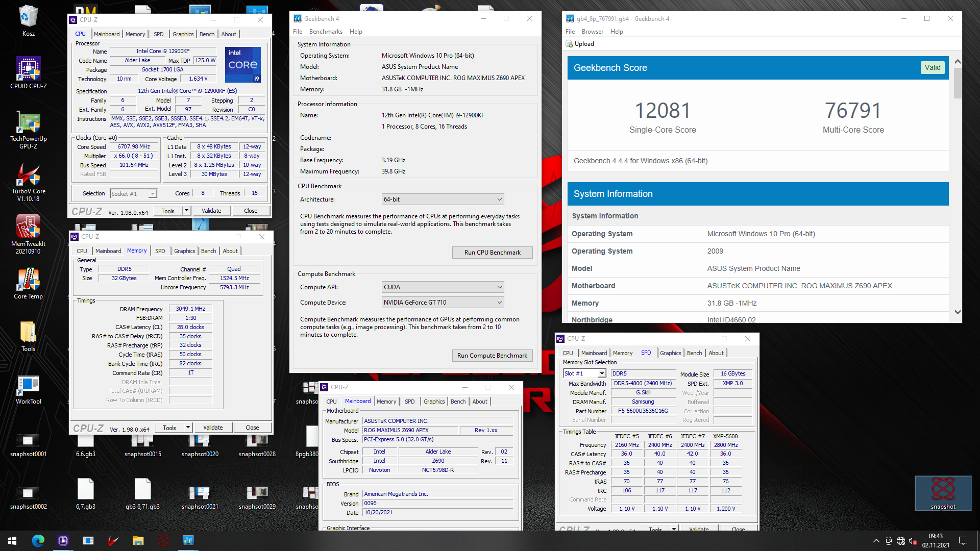The image size is (980, 551).
Task: Select the 6,7.gb3 file icon
Action: (x=86, y=494)
